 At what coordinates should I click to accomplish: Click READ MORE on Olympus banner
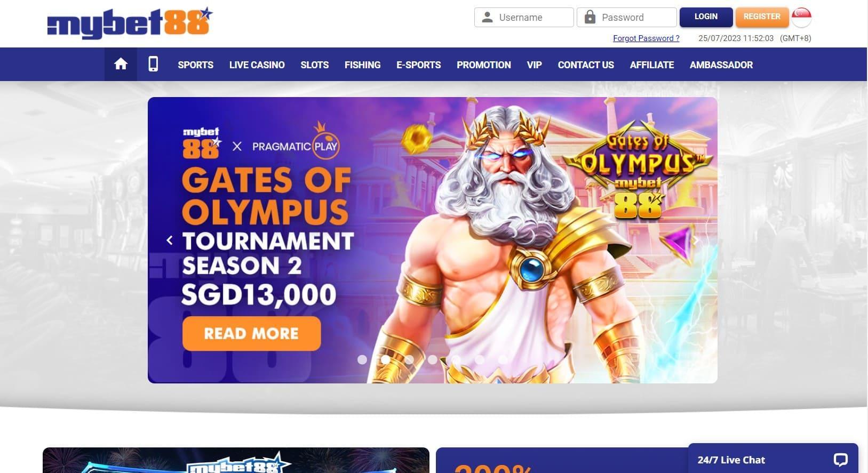click(x=251, y=334)
